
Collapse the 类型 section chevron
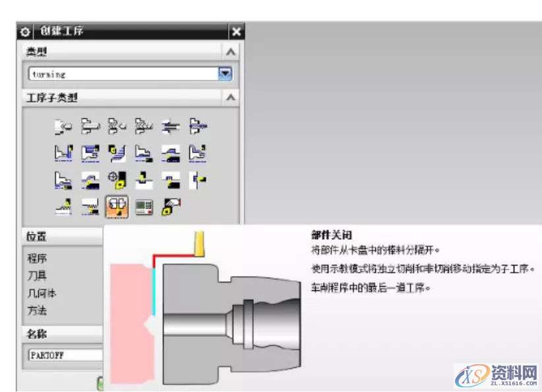point(230,52)
